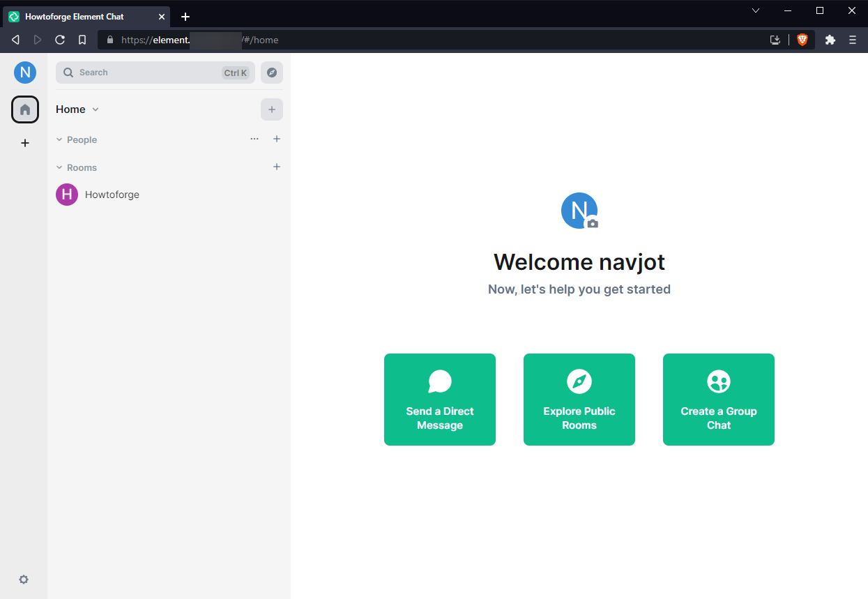Click Send a Direct Message button

440,400
